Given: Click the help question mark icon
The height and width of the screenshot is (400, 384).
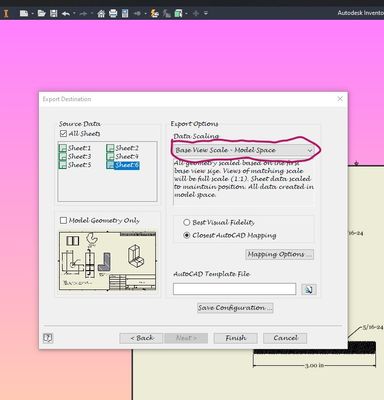Looking at the screenshot, I should point(48,338).
